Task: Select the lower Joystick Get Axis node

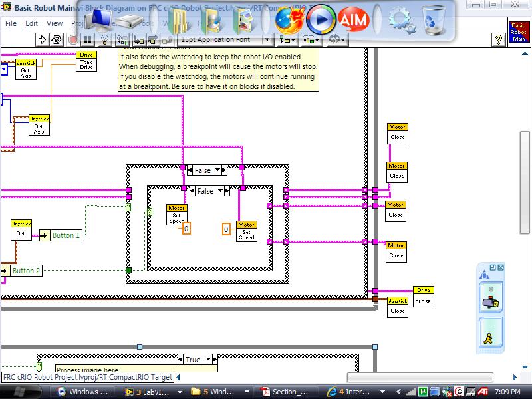Action: (x=39, y=125)
